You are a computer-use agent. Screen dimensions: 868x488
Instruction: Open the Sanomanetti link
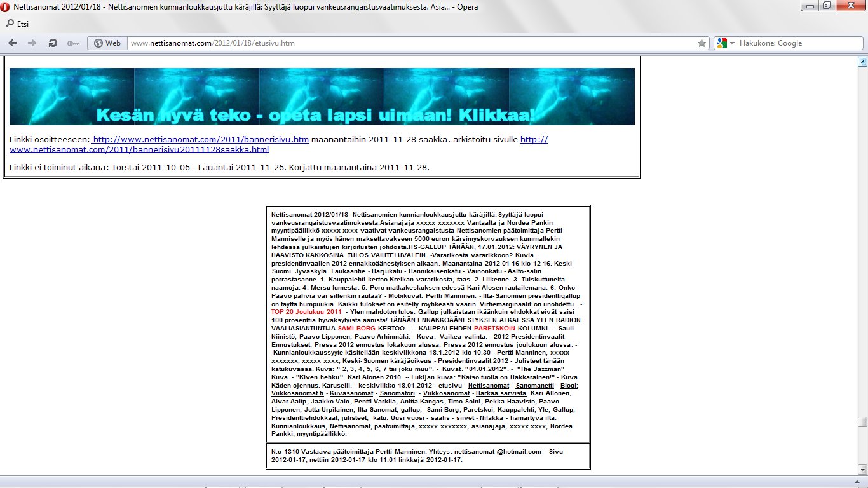534,386
